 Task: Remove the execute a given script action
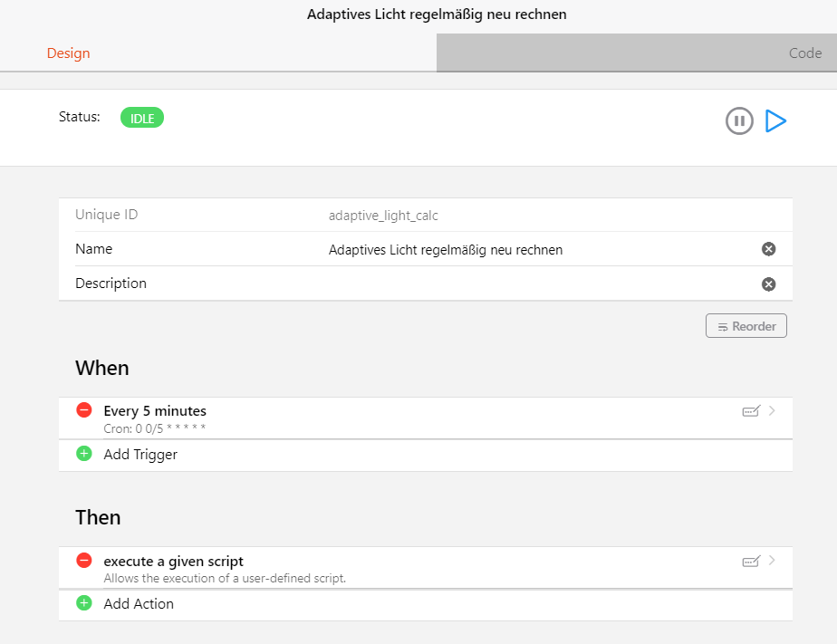click(x=84, y=561)
